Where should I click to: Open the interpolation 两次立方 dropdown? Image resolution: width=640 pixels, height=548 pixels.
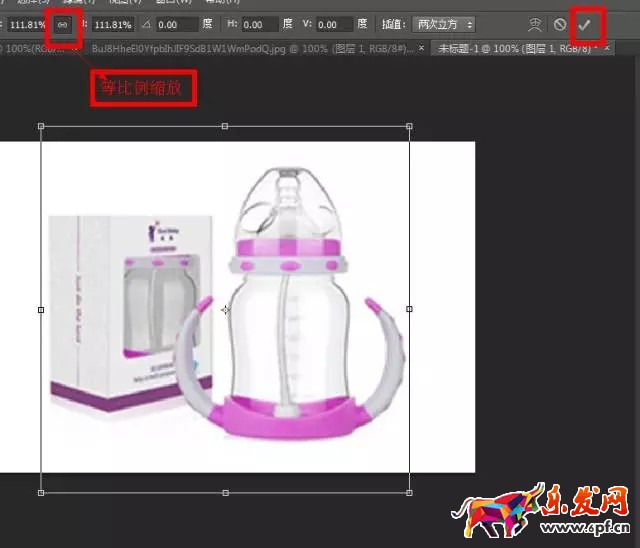tap(443, 24)
